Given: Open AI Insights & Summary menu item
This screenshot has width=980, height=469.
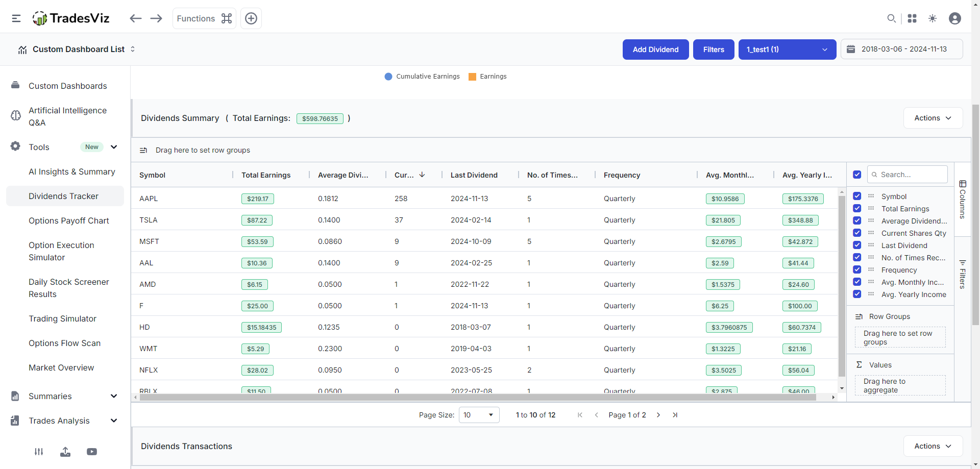Looking at the screenshot, I should [x=72, y=171].
